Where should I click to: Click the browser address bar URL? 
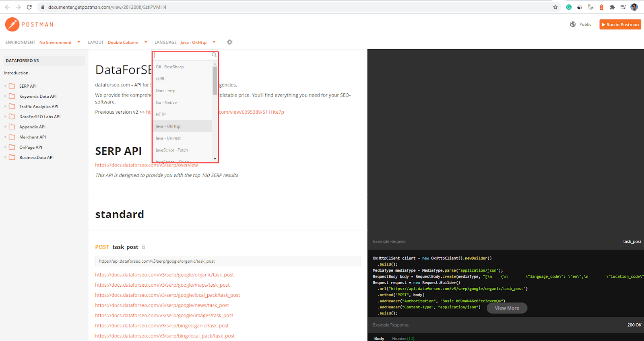tap(107, 7)
